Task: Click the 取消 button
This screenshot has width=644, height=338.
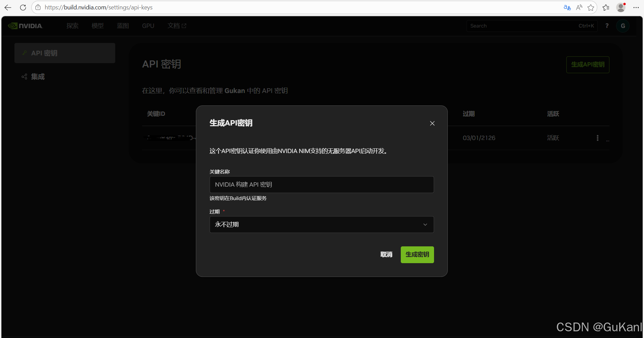Action: click(386, 254)
